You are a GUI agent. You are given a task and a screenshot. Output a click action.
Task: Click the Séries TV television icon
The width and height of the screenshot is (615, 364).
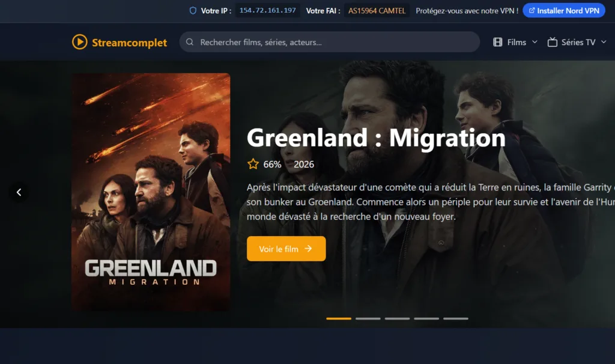(x=553, y=42)
